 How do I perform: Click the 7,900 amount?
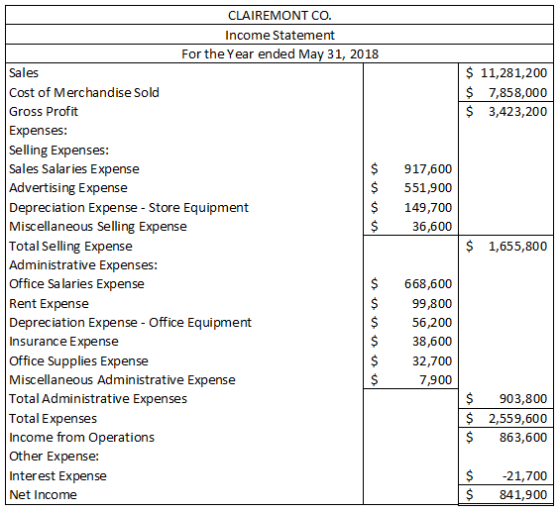(436, 380)
